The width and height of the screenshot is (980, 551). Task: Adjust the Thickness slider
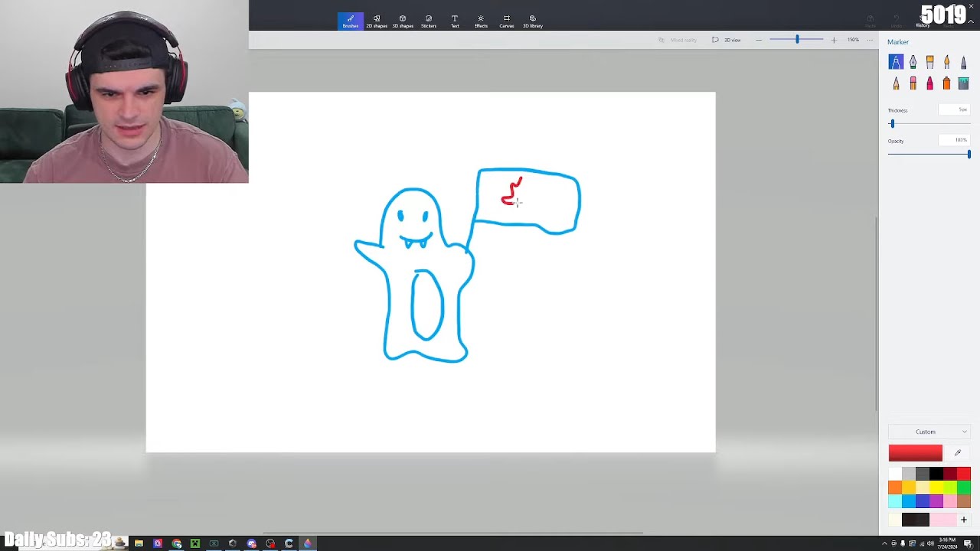click(x=929, y=123)
